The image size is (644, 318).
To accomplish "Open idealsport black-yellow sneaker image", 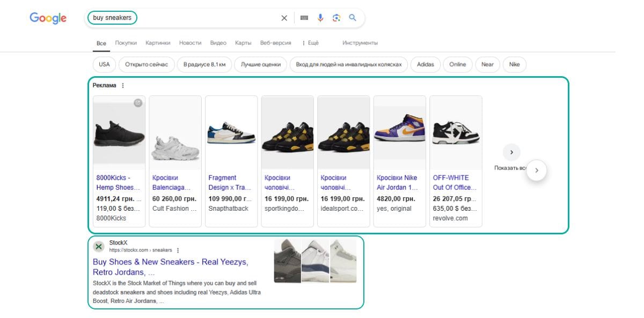I will point(343,132).
